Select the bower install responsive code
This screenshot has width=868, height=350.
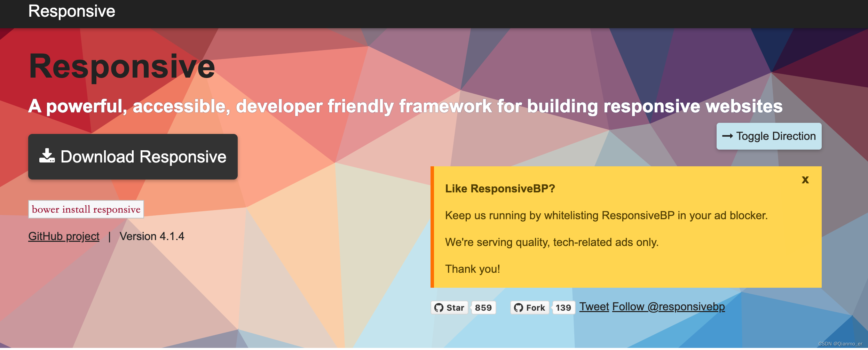86,209
